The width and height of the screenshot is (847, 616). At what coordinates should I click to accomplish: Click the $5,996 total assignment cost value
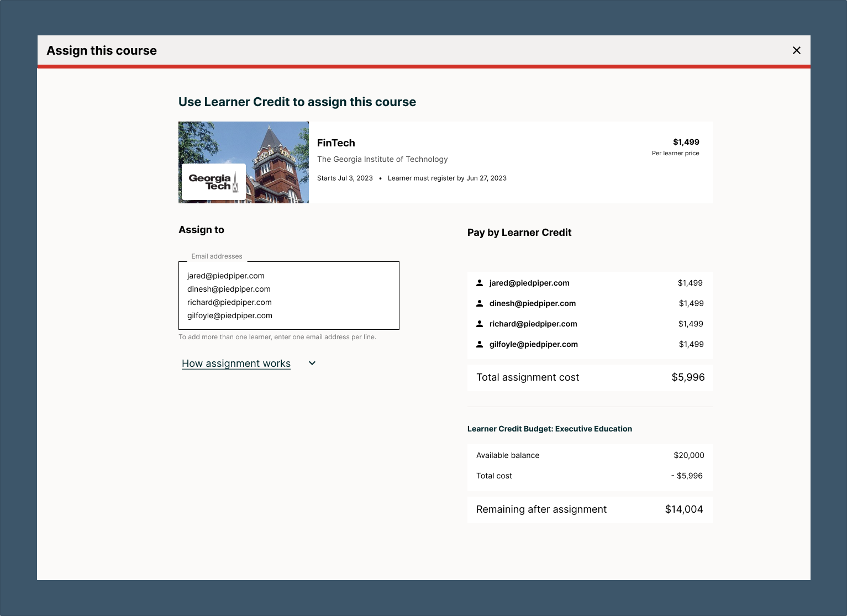pyautogui.click(x=688, y=377)
